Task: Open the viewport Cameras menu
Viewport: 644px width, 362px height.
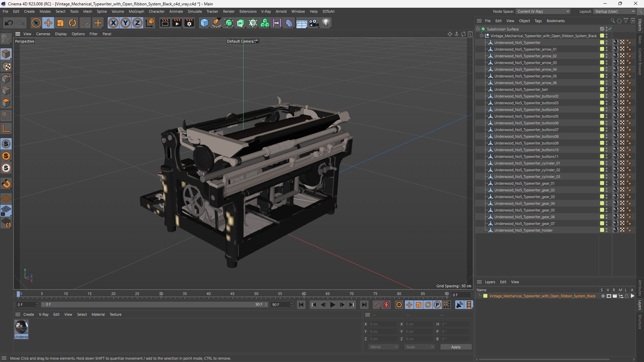Action: click(x=43, y=34)
